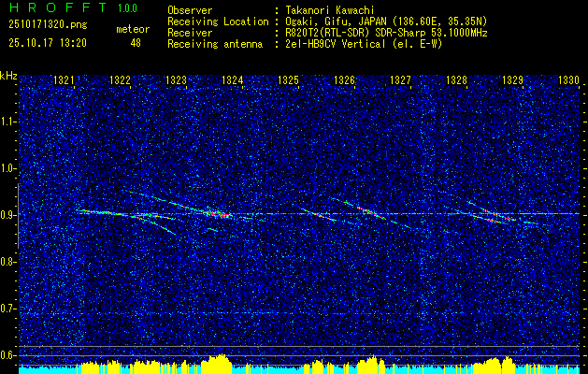588x374 pixels.
Task: Click the 1326 time marker
Action: 344,79
